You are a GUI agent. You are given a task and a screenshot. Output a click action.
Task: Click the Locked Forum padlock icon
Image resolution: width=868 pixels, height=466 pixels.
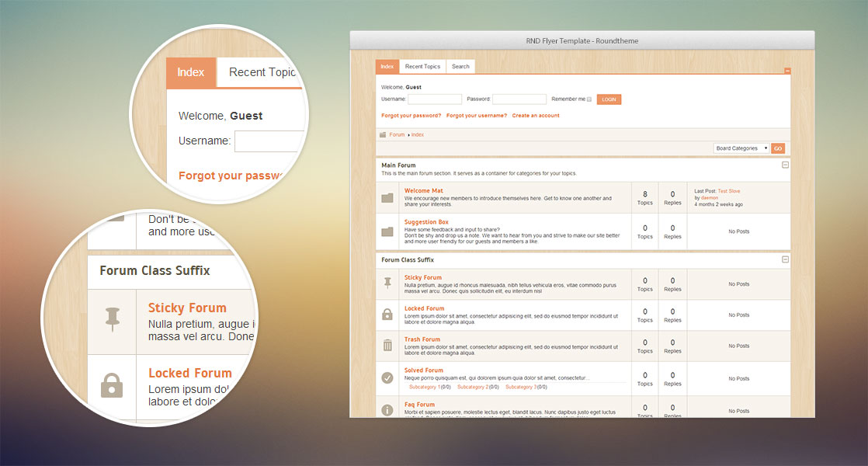tap(387, 315)
